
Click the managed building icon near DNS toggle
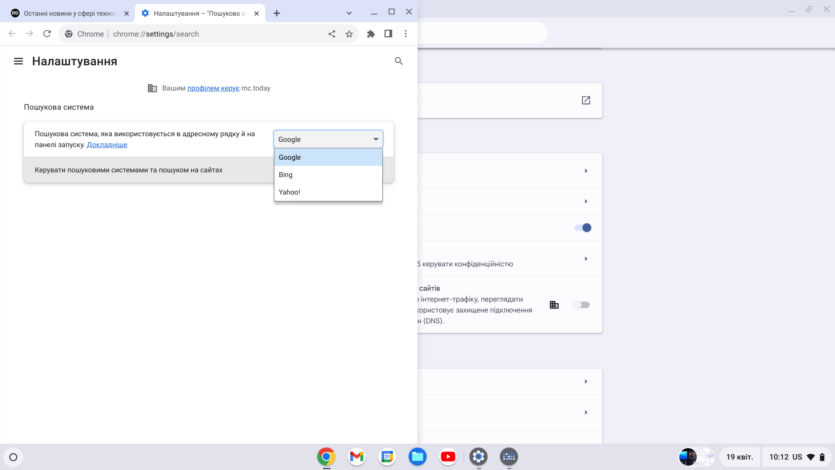(554, 305)
